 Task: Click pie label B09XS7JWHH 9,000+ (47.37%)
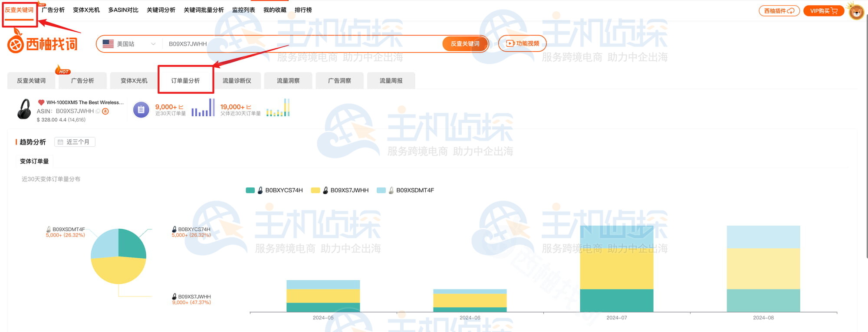[x=191, y=299]
